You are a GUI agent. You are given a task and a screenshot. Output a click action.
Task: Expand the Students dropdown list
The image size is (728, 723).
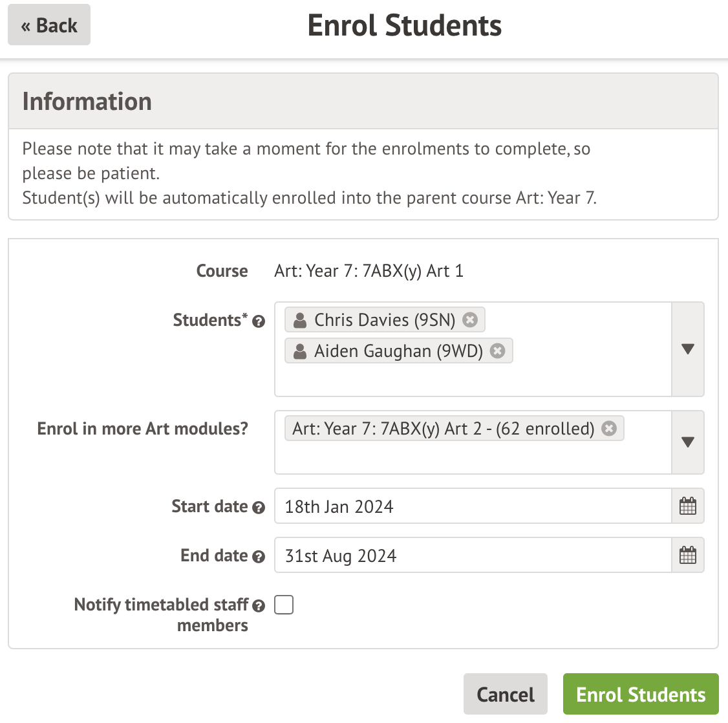[688, 349]
